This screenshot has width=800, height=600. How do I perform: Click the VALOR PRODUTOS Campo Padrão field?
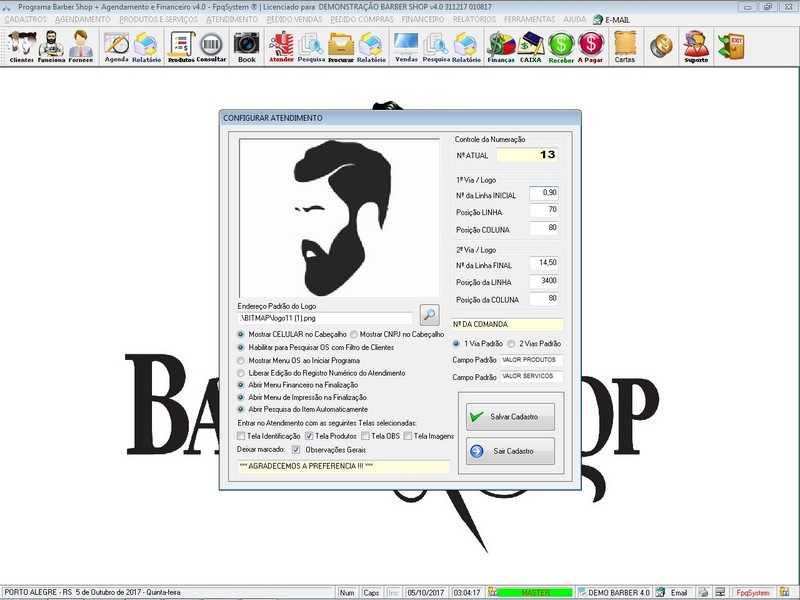click(531, 360)
